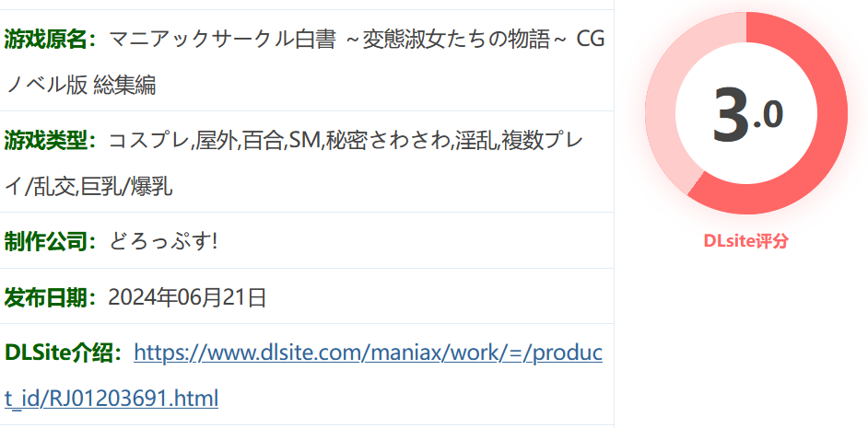Click the 屋外 genre tag text
Screen dimensions: 868x428
point(217,142)
